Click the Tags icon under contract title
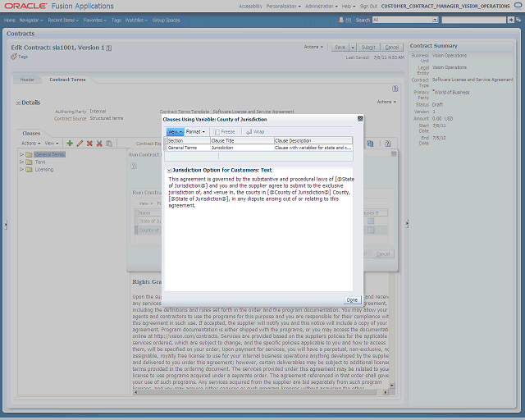The height and width of the screenshot is (420, 525). (x=13, y=57)
